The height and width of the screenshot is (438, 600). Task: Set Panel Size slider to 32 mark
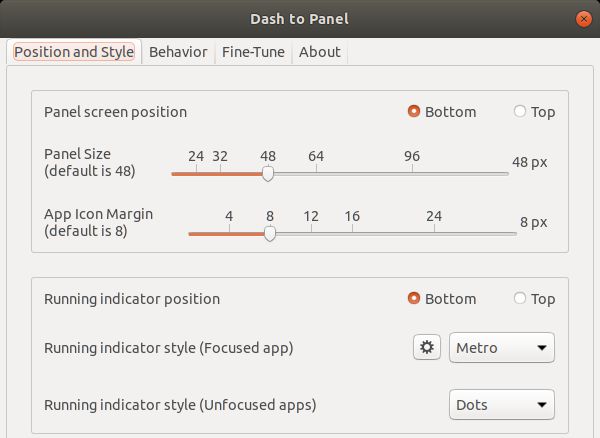coord(220,173)
